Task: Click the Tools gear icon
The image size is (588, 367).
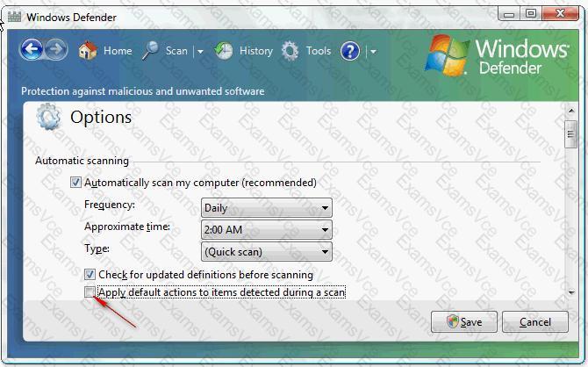Action: (x=290, y=51)
